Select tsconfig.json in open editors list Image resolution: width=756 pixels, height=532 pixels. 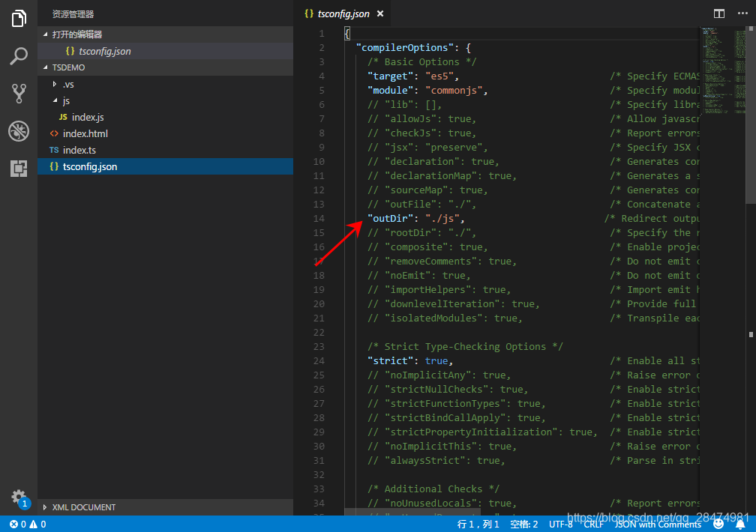click(165, 51)
